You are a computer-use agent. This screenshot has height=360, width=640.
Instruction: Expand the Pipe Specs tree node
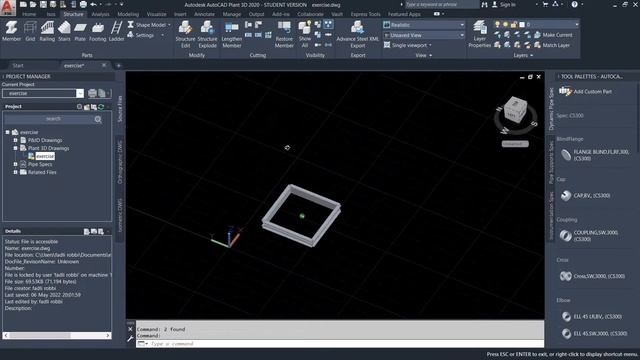16,164
